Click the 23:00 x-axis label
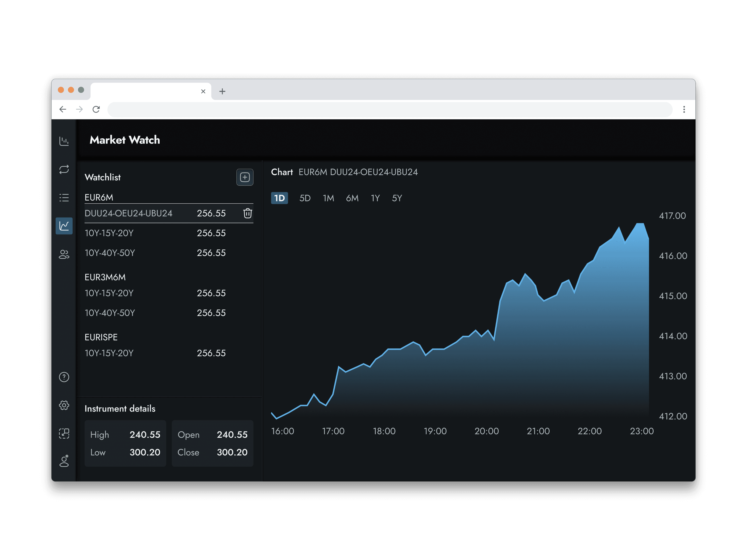The width and height of the screenshot is (747, 560). [642, 431]
